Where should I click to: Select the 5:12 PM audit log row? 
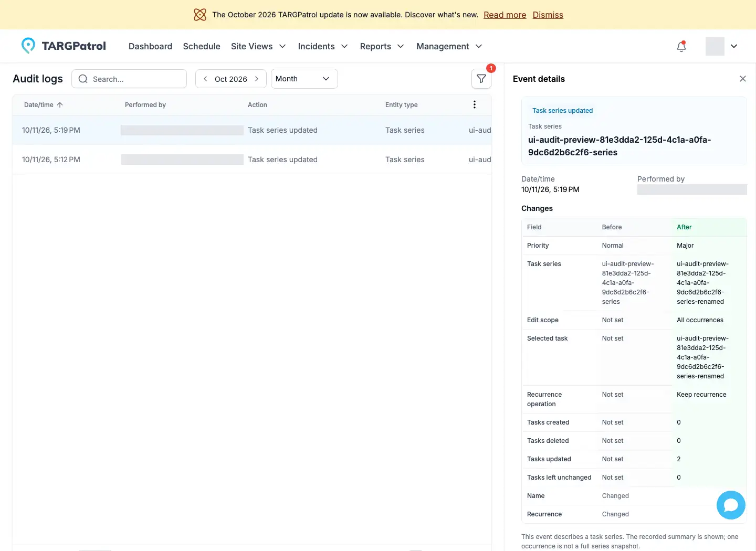click(x=252, y=160)
